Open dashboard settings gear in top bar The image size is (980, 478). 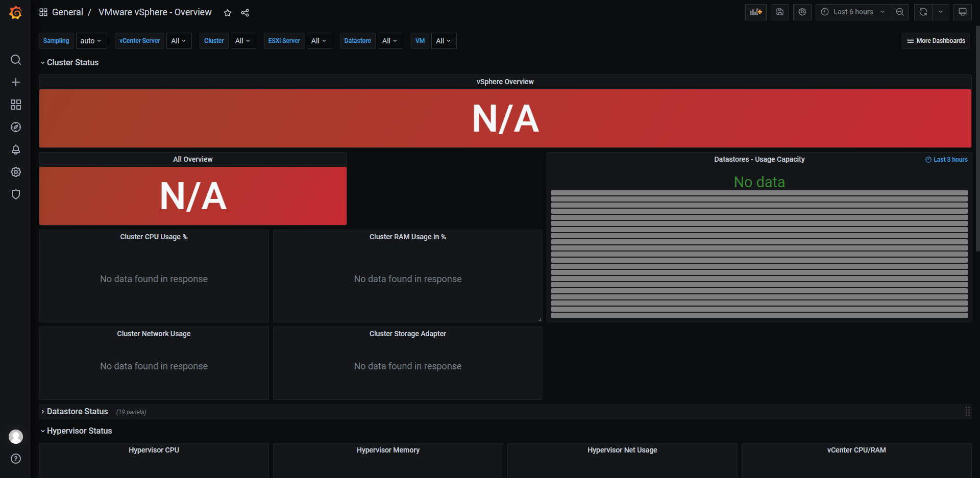point(802,12)
